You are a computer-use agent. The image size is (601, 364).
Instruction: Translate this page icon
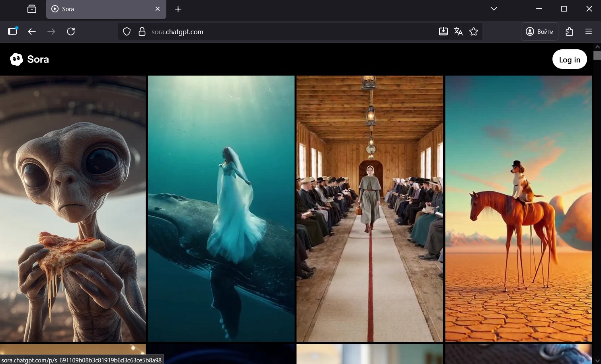click(x=458, y=31)
